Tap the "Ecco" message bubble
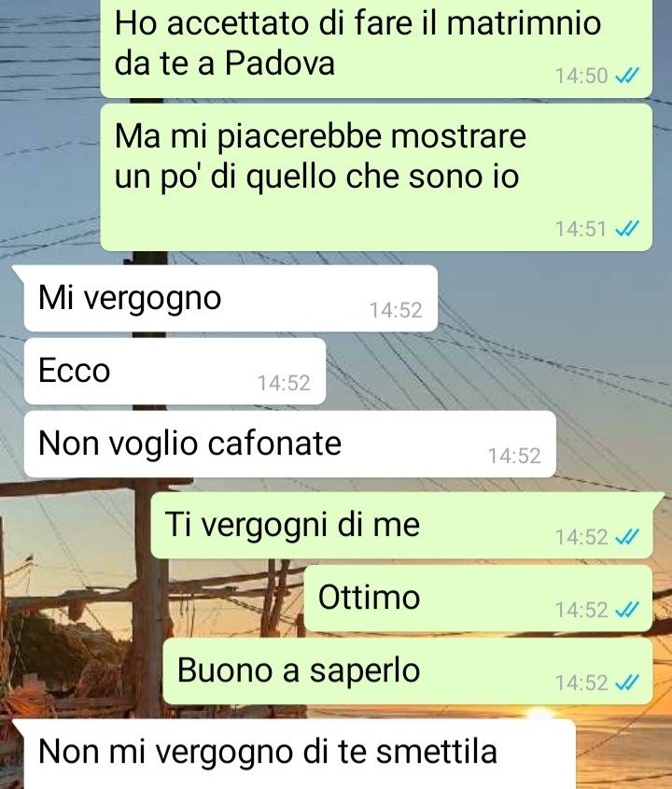Image resolution: width=672 pixels, height=789 pixels. [x=175, y=372]
